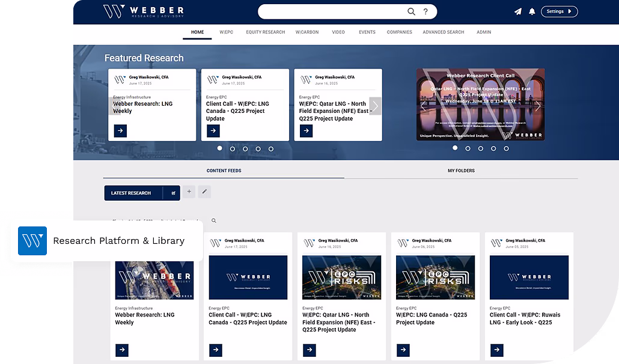
Task: Click the feed search magnifier icon
Action: tap(213, 221)
